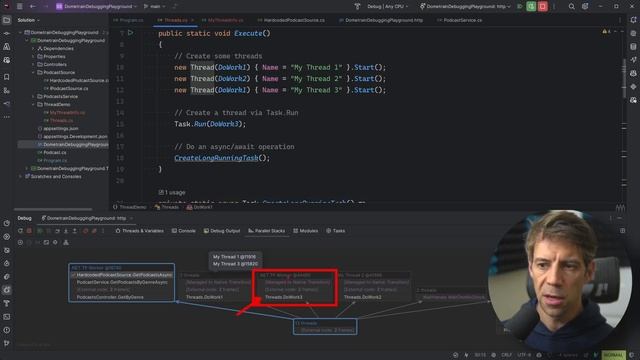Open the DometrainDebuggingPlayground solution dropdown in title bar

[96, 7]
